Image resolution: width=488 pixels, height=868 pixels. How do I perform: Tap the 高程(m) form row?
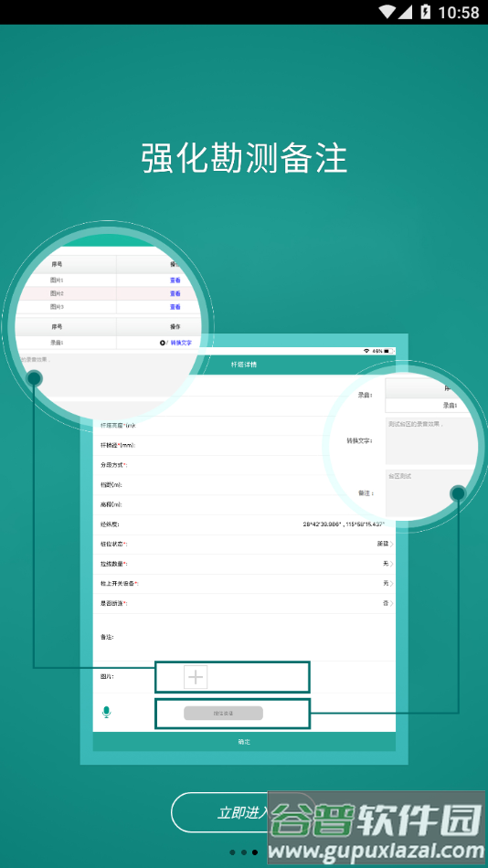[244, 505]
